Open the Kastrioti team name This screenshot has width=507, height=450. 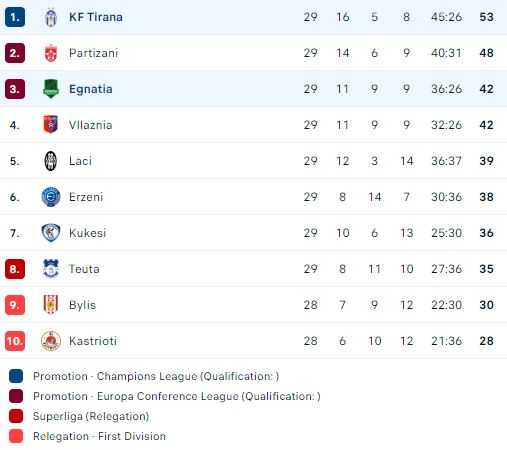point(93,341)
